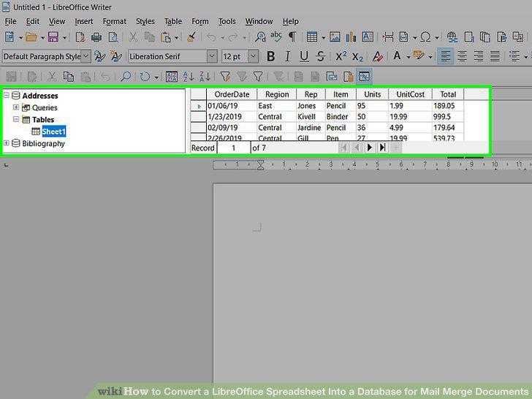Open the Tools menu
Screen dimensions: 532x399
pos(227,21)
